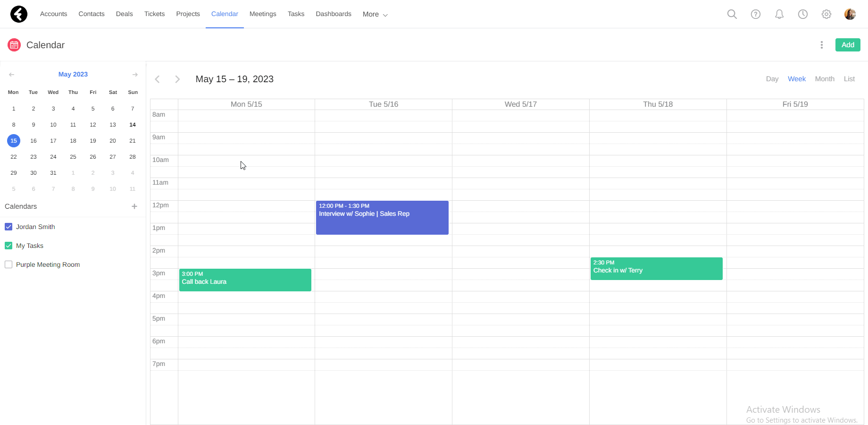Click the May 15 – 19, 2023 heading
The height and width of the screenshot is (425, 868).
pos(234,79)
